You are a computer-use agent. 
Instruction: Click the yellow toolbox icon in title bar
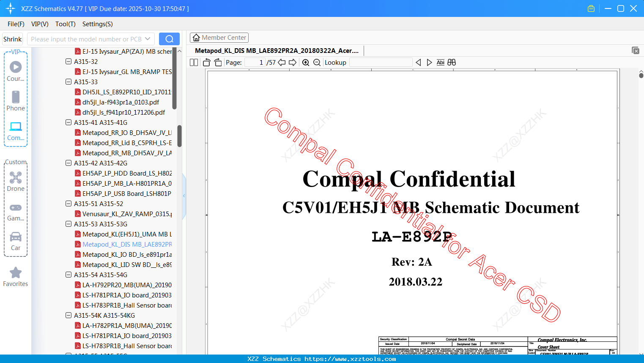[x=591, y=8]
